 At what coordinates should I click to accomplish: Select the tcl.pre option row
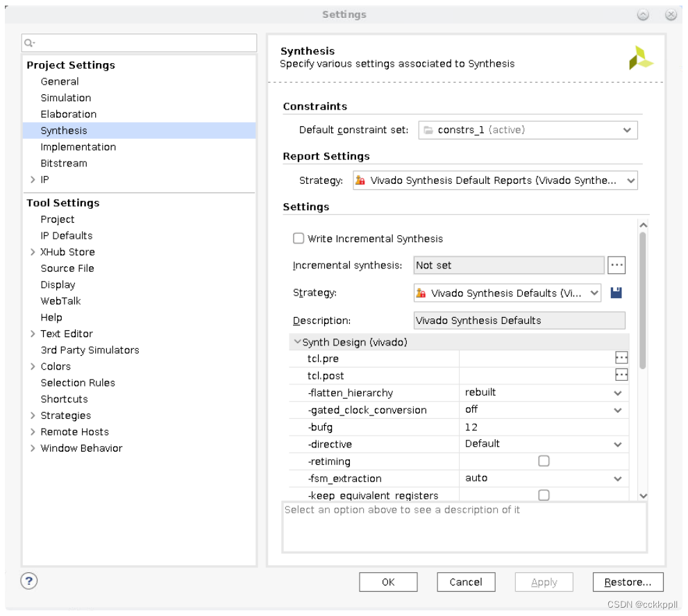click(x=458, y=358)
